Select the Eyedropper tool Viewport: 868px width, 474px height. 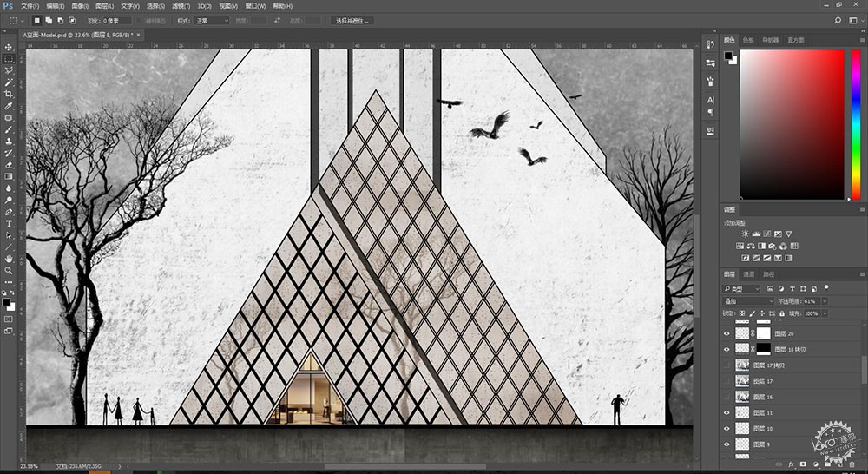click(9, 106)
